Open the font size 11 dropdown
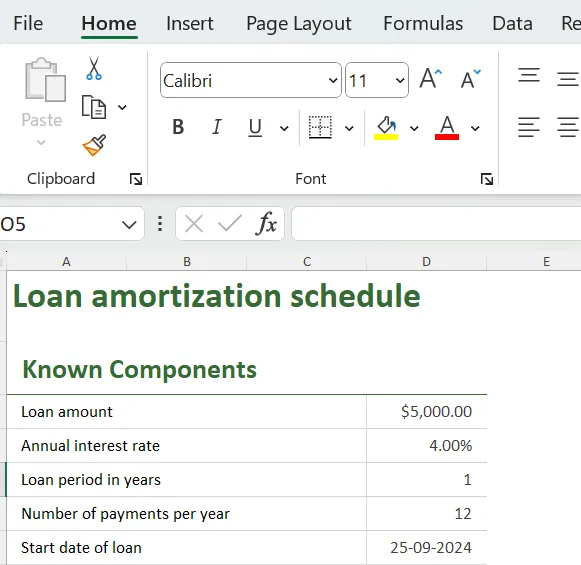 (400, 80)
